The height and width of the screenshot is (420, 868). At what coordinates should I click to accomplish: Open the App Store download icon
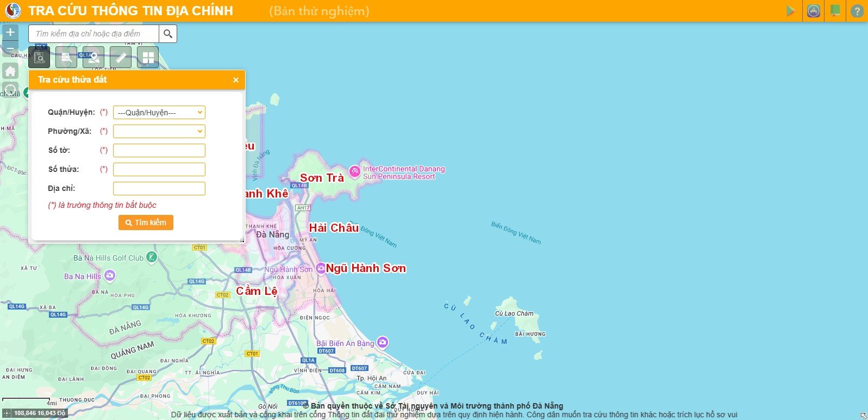[x=813, y=11]
